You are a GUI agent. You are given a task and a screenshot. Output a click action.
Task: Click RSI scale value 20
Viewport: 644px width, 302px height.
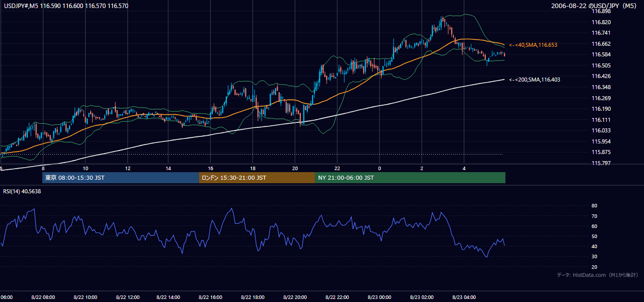coord(594,267)
